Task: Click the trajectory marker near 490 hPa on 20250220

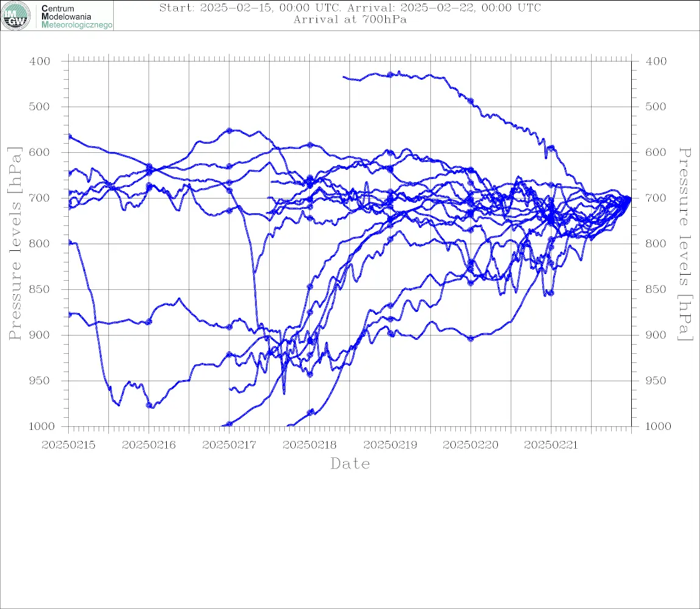Action: pyautogui.click(x=471, y=102)
